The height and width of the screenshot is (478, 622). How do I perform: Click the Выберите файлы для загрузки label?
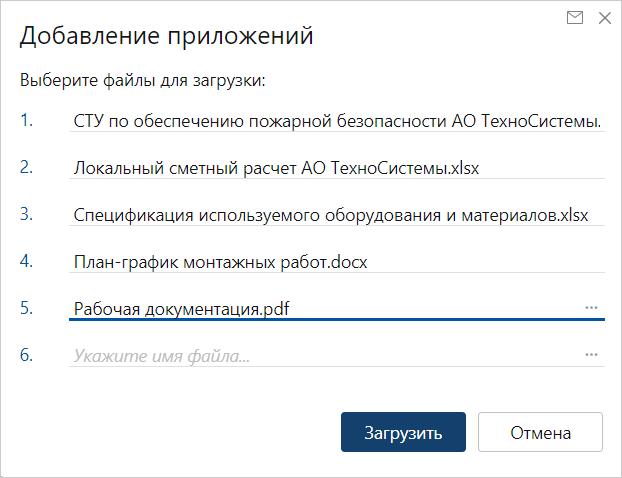click(143, 81)
